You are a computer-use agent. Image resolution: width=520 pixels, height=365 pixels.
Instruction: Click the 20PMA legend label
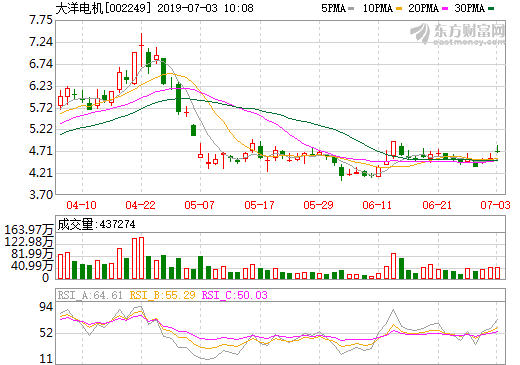[x=423, y=8]
